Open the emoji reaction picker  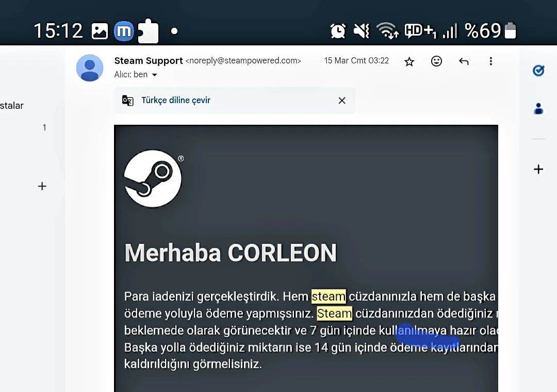click(x=436, y=61)
